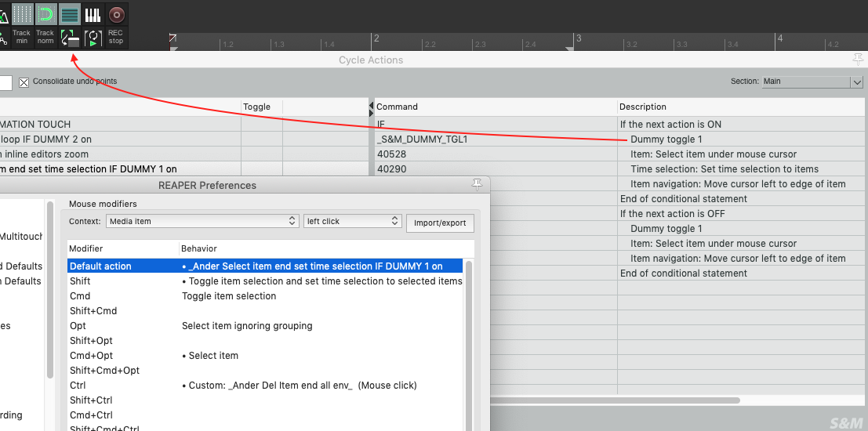Click the left-pointing collapse arrow beside Command header

pos(372,106)
